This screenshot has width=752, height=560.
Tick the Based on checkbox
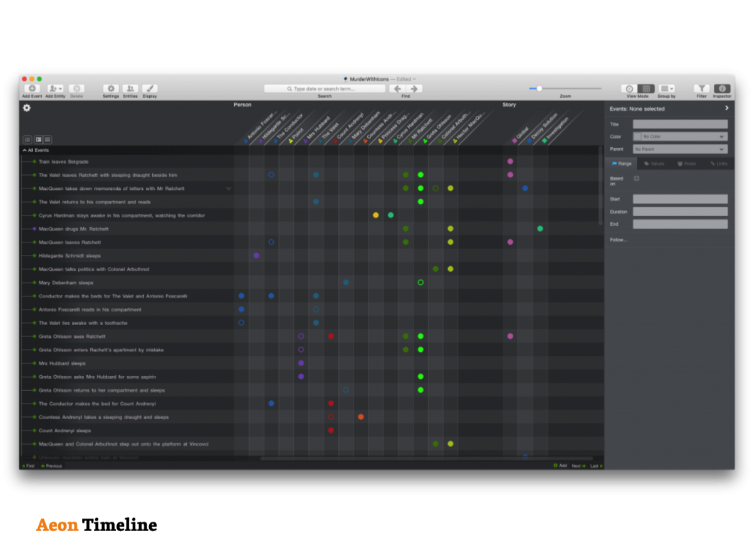click(637, 179)
